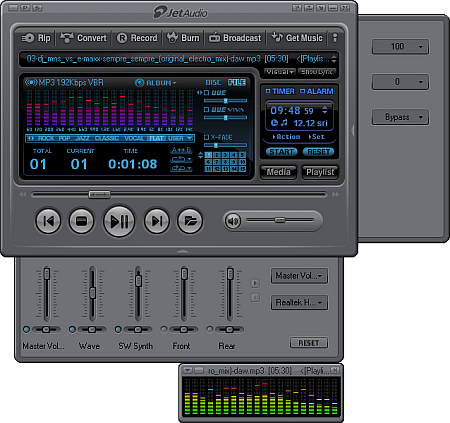Click the music note icon in timer display
This screenshot has width=450, height=423.
click(284, 123)
